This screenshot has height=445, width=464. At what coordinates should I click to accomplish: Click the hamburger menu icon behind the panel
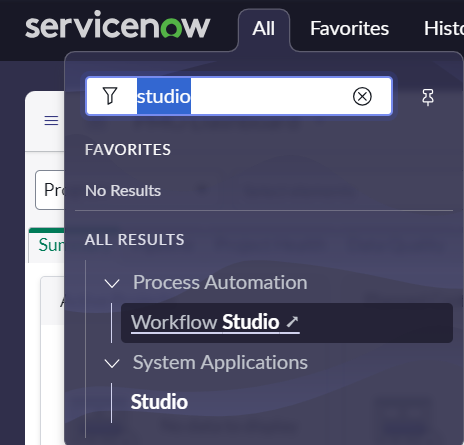coord(51,120)
